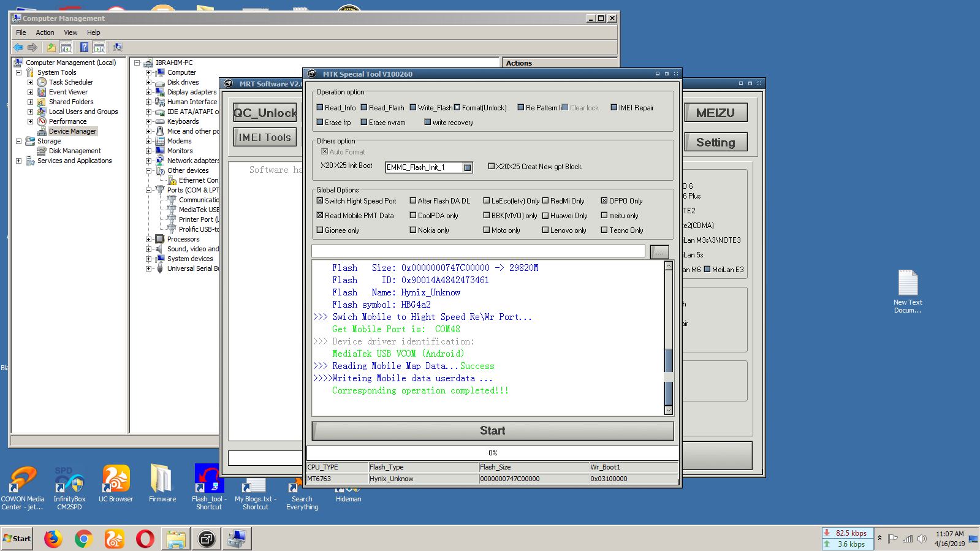Viewport: 980px width, 551px height.
Task: Click the IMEI Tools button
Action: pyautogui.click(x=265, y=137)
